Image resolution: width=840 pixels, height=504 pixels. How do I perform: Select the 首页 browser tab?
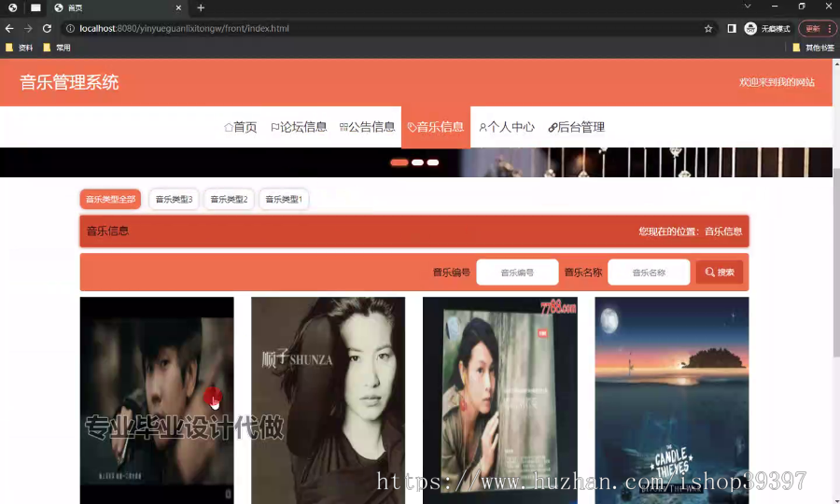point(118,7)
